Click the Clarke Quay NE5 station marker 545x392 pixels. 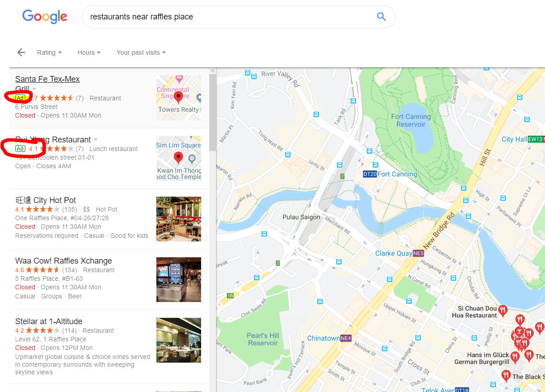tap(419, 254)
